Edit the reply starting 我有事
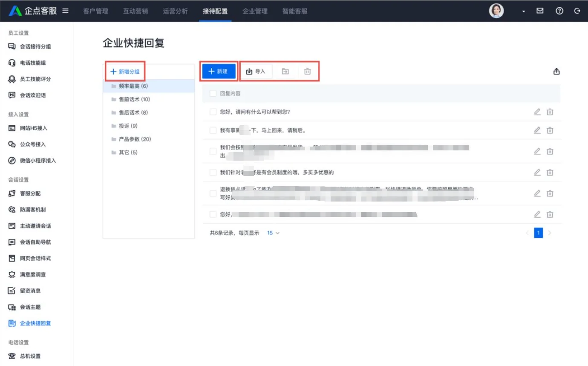 tap(537, 130)
